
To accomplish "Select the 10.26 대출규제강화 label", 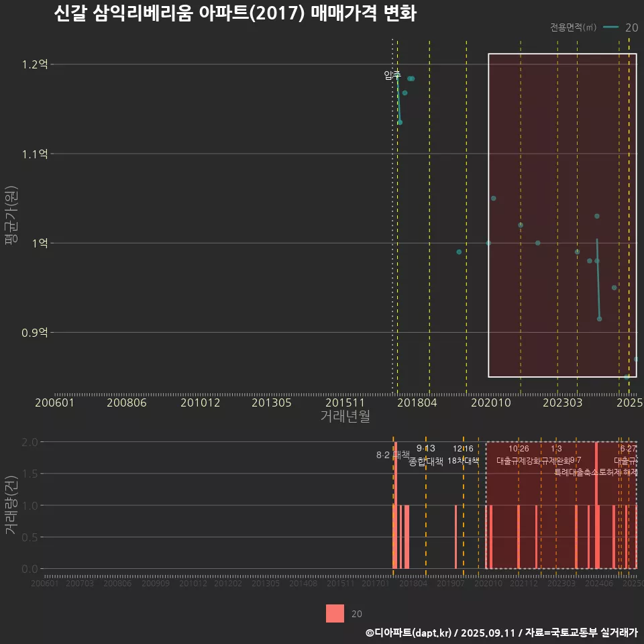I will click(x=519, y=455).
